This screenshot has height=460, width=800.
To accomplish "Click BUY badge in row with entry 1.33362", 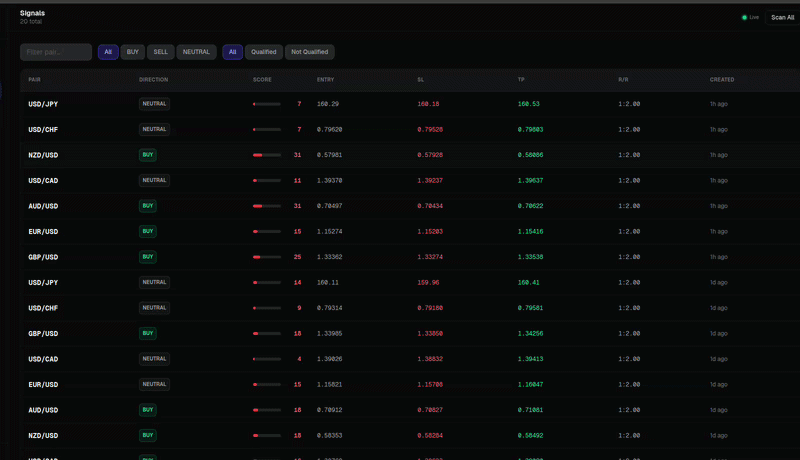I will pyautogui.click(x=148, y=257).
